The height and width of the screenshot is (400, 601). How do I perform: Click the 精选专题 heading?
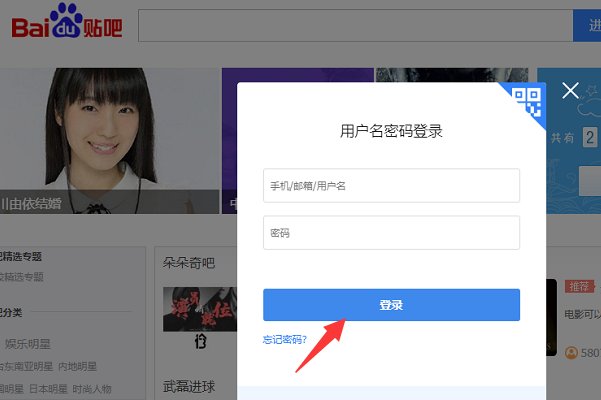[20, 256]
